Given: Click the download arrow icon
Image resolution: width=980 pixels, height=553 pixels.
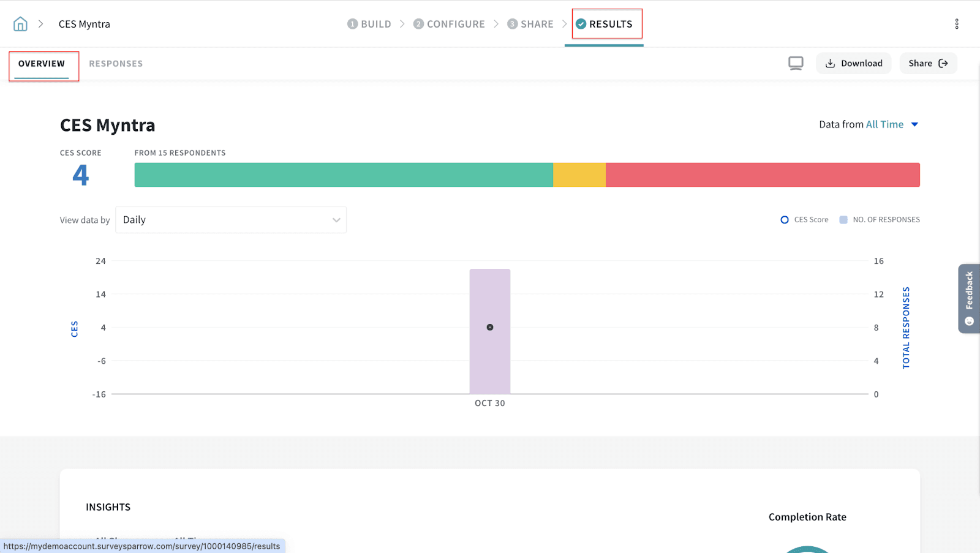Looking at the screenshot, I should (831, 64).
